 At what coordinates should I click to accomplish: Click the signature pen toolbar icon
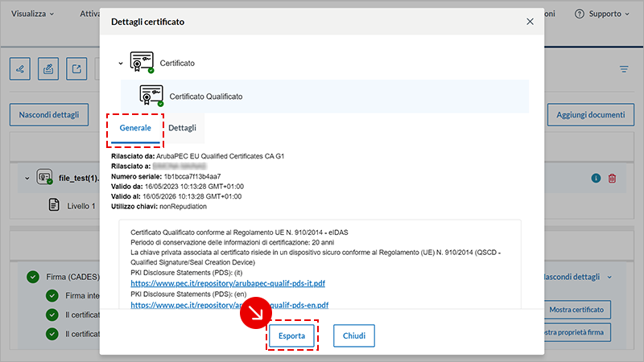[20, 68]
